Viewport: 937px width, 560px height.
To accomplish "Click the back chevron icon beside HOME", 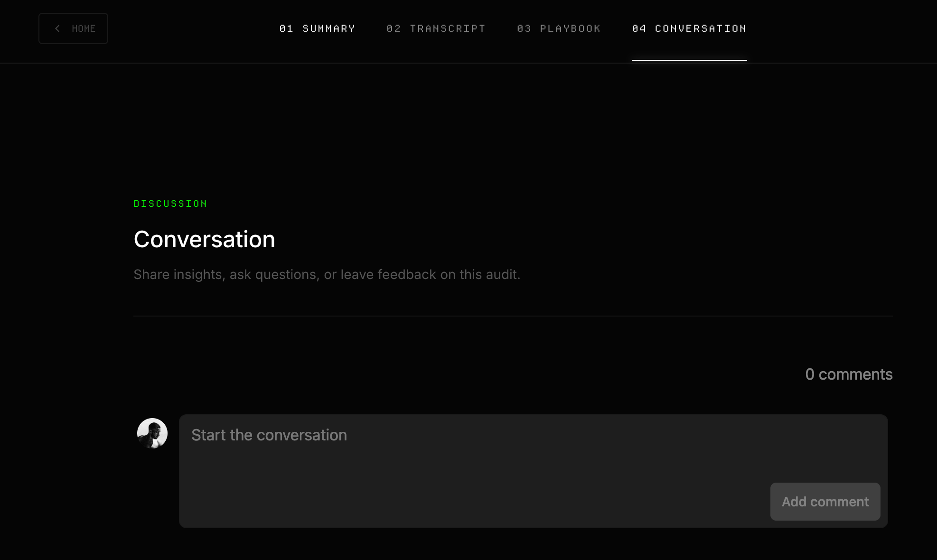I will tap(57, 28).
